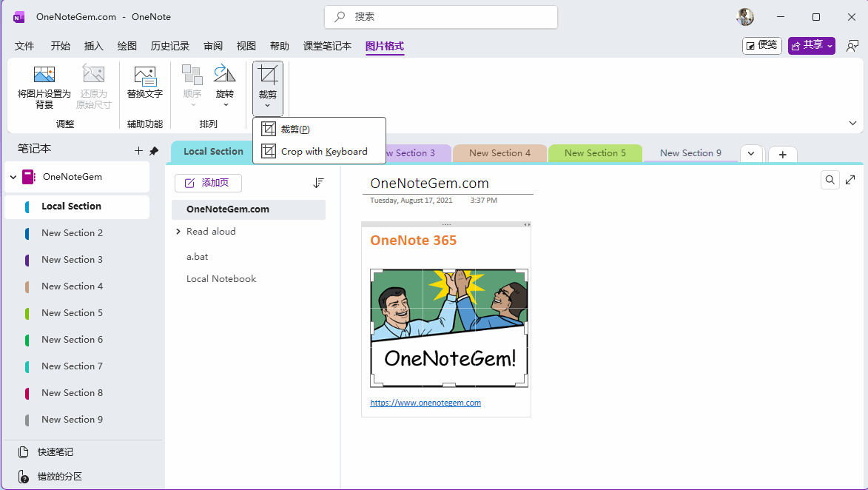Add a new notebook with plus icon

(138, 151)
